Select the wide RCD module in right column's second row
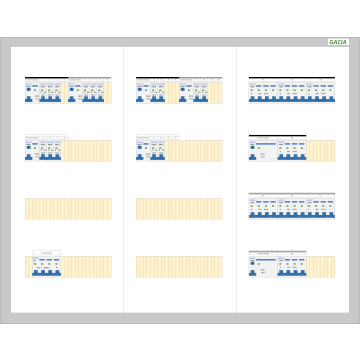Screen dimensions: 360x360 263,151
